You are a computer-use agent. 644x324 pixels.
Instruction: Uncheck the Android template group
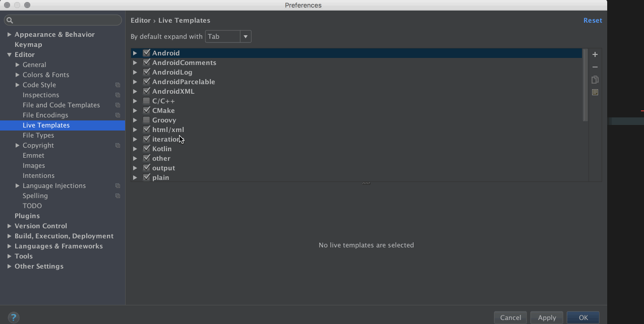(146, 52)
